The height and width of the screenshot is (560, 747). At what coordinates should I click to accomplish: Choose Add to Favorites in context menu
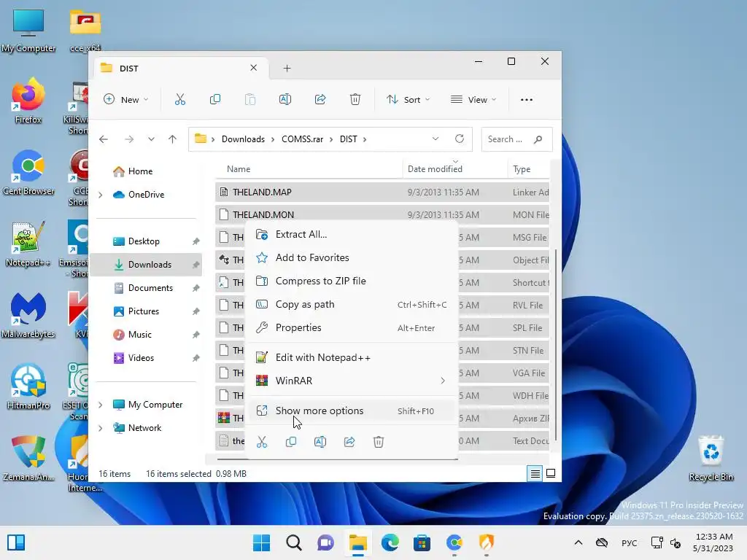click(x=352, y=257)
